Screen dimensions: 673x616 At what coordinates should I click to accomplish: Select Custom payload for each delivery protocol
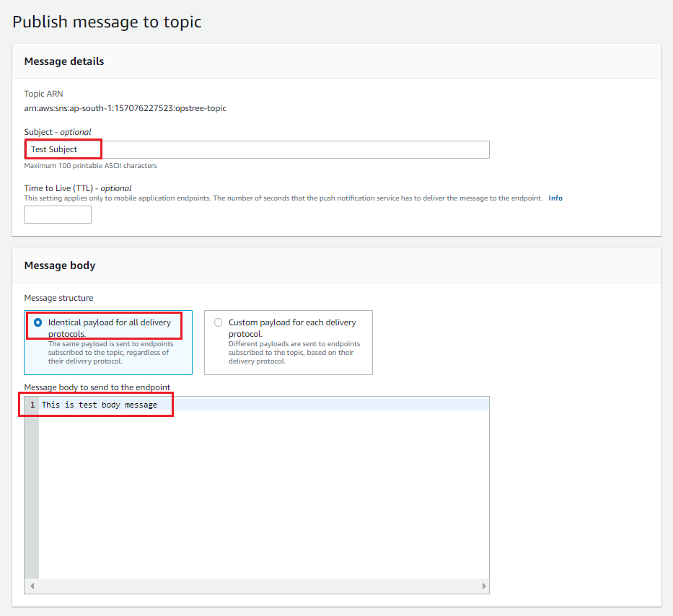point(218,322)
